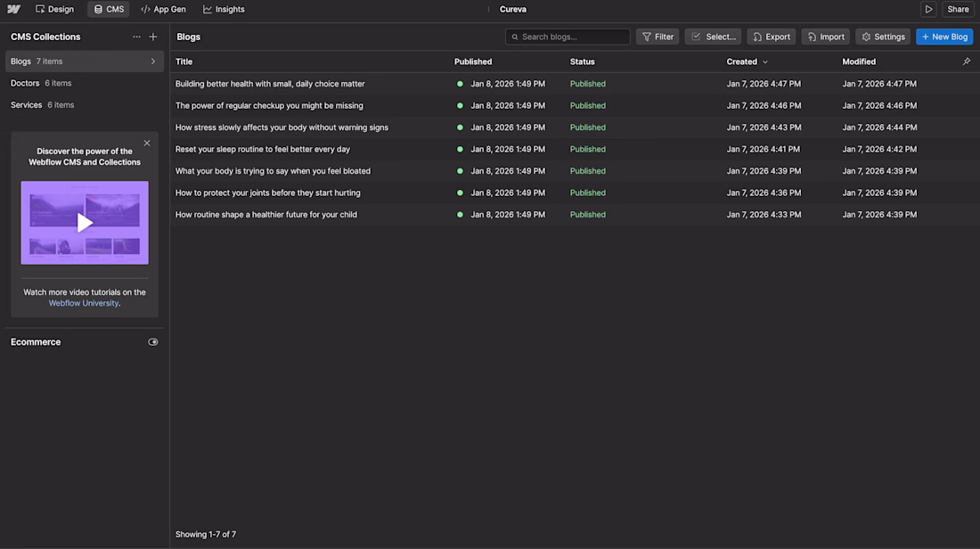The width and height of the screenshot is (980, 549).
Task: Click the pin column icon
Action: 967,61
